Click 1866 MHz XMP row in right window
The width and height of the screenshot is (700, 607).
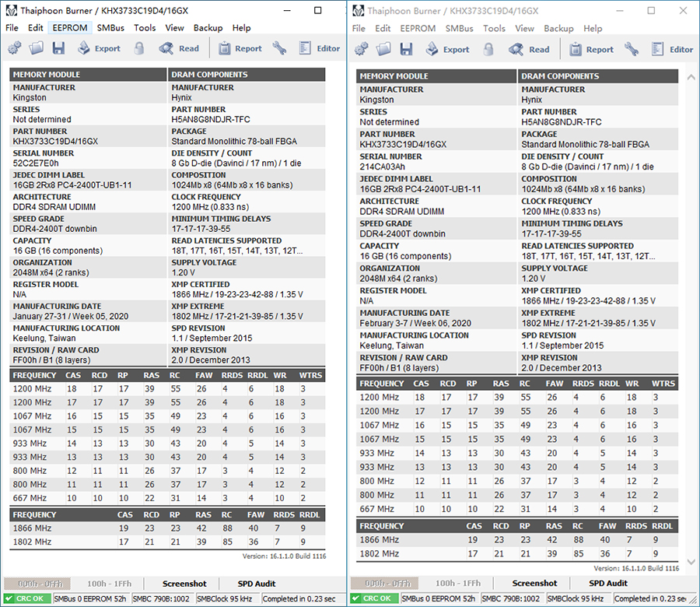tap(517, 539)
